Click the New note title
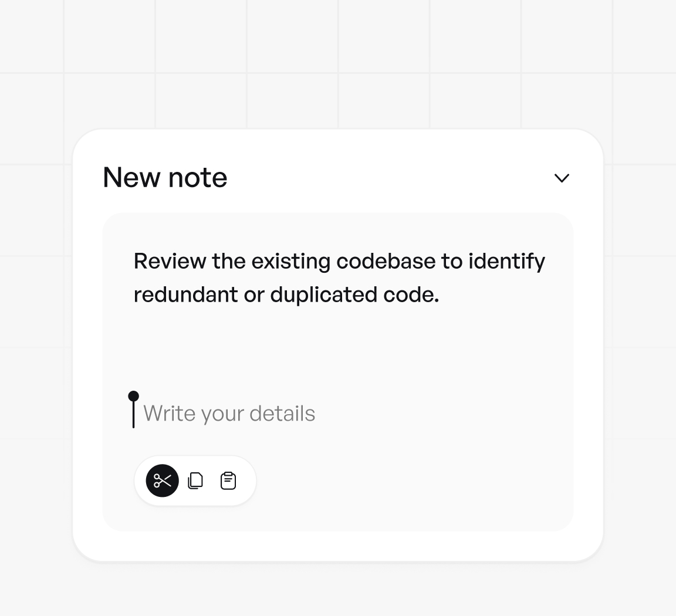 [164, 177]
